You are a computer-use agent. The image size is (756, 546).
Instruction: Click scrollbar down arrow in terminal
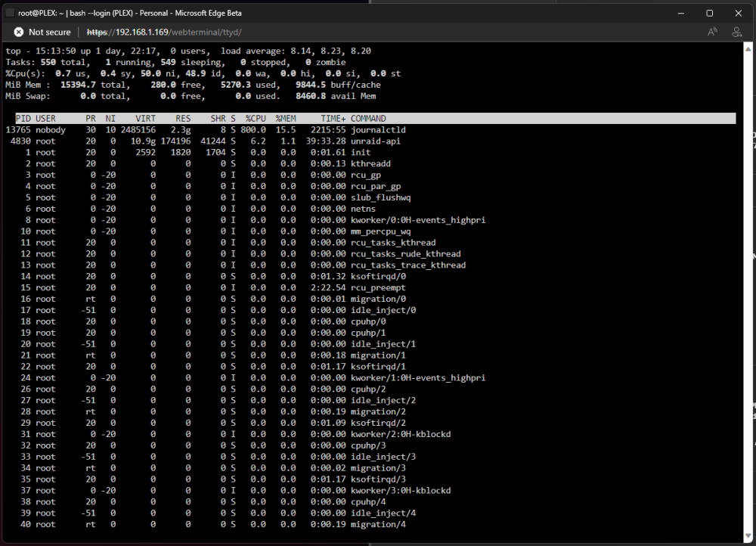[748, 535]
